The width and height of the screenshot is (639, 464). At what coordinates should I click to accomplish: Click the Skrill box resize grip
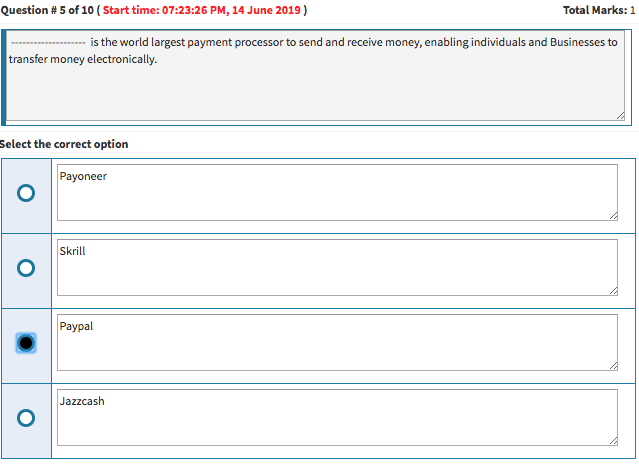point(612,290)
